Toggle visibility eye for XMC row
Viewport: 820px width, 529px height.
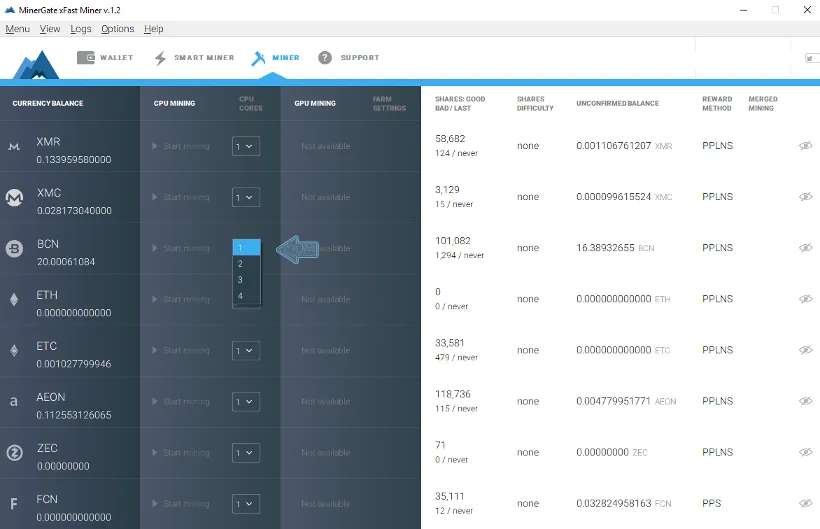click(x=805, y=197)
